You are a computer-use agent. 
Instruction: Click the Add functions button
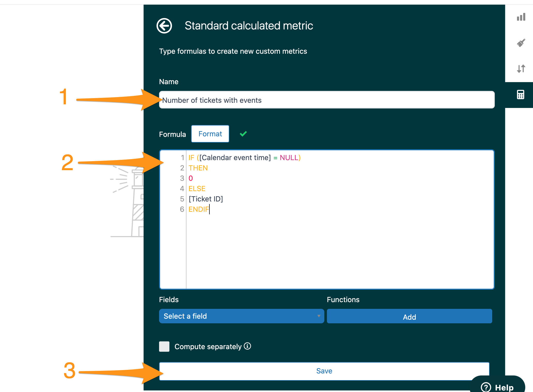coord(409,316)
